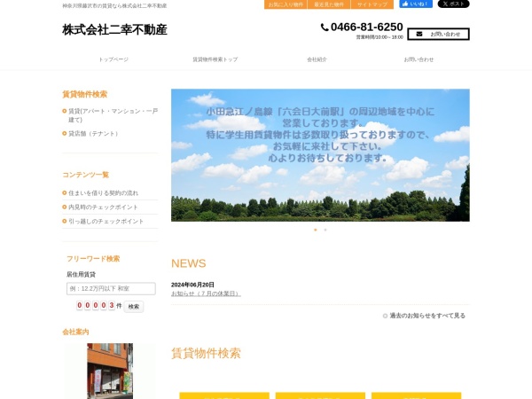The height and width of the screenshot is (399, 532).
Task: Open 貸店舗（テナント） link in sidebar
Action: tap(93, 134)
